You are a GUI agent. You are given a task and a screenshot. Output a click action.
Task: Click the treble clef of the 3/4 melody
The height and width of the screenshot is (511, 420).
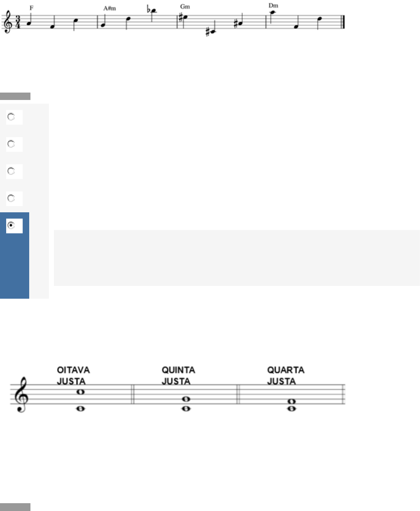pos(7,23)
